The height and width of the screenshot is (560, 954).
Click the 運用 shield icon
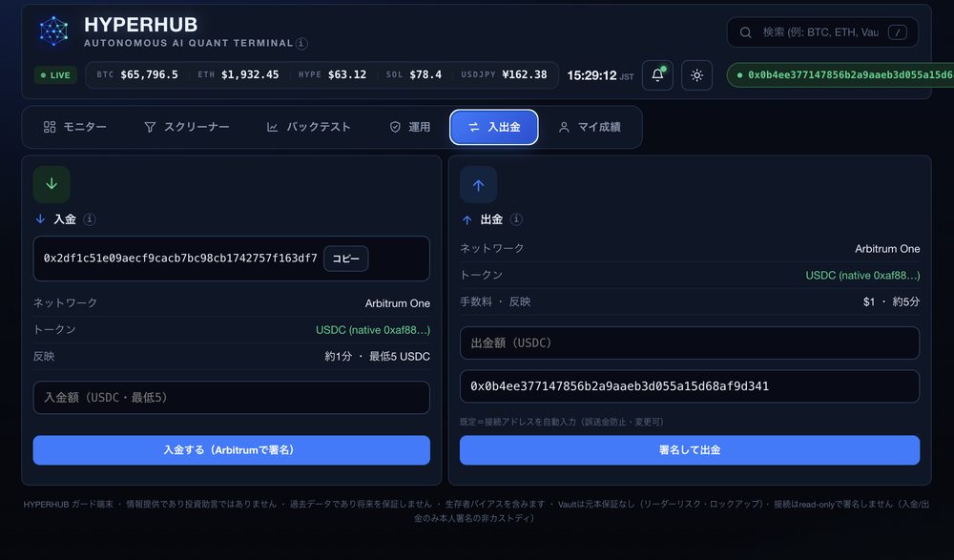395,127
